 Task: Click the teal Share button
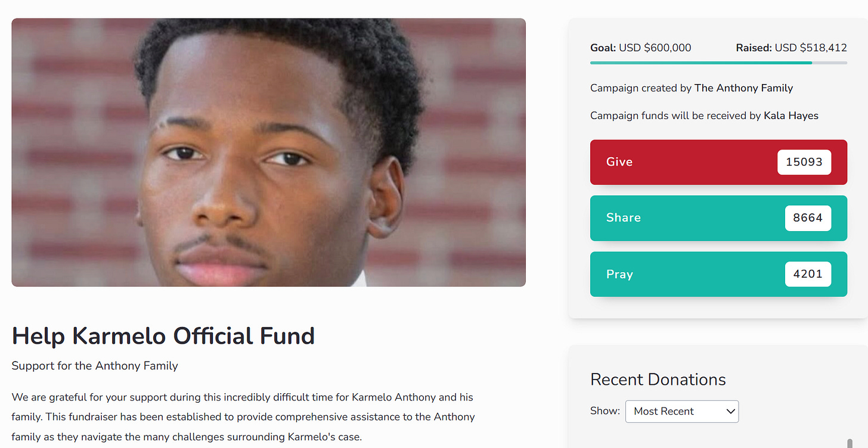pos(718,218)
